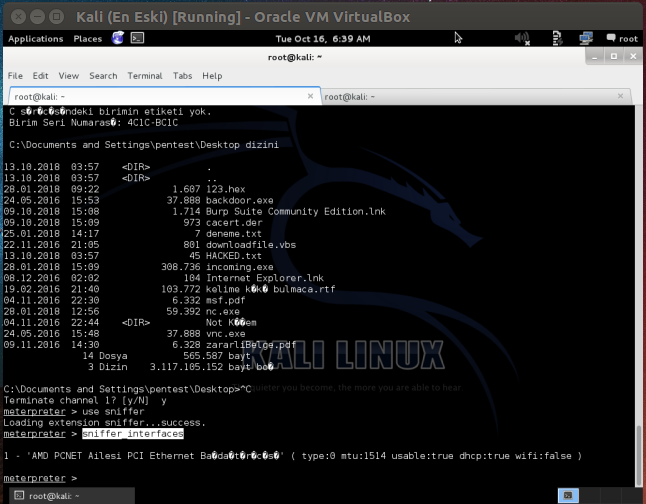The height and width of the screenshot is (504, 646).
Task: Open the network connection tray icon
Action: click(x=586, y=39)
